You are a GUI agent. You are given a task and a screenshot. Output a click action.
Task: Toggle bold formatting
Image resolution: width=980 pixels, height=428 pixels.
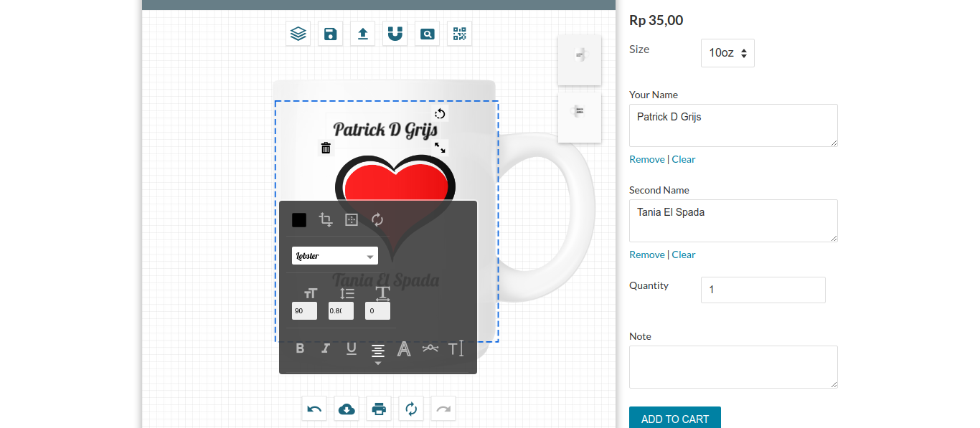point(300,348)
